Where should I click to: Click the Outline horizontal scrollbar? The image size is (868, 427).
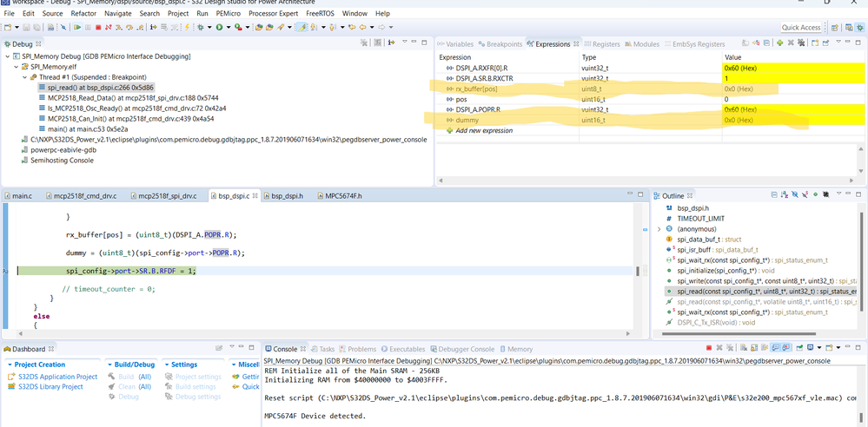[739, 333]
